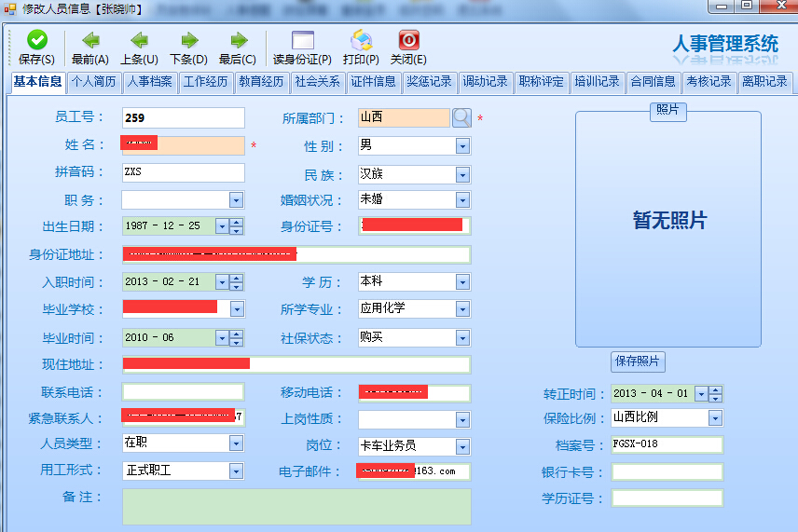Open the 毕业时间 date dropdown

tap(222, 338)
